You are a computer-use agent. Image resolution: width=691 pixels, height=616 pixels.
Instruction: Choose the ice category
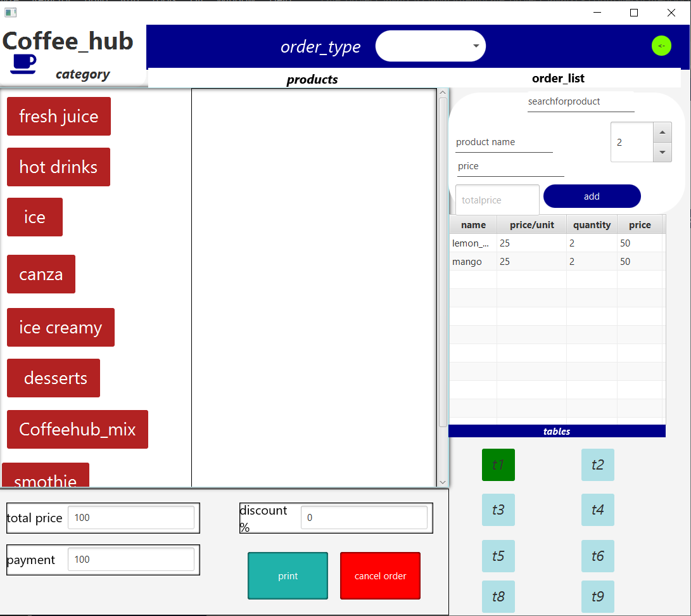point(35,217)
